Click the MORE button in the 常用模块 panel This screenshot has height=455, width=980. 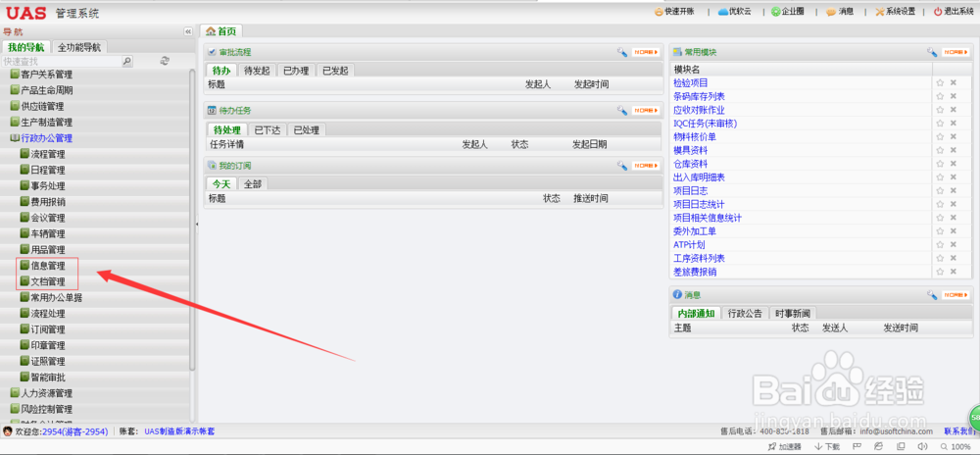coord(956,52)
